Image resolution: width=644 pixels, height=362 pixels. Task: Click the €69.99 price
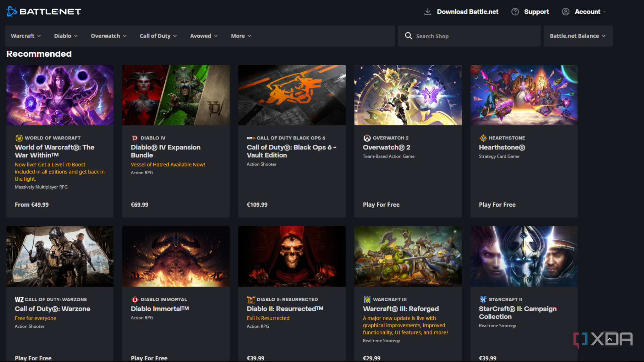tap(140, 205)
